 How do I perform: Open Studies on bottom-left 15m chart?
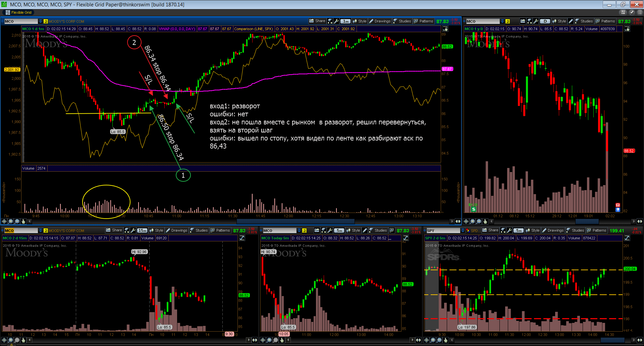[x=199, y=230]
